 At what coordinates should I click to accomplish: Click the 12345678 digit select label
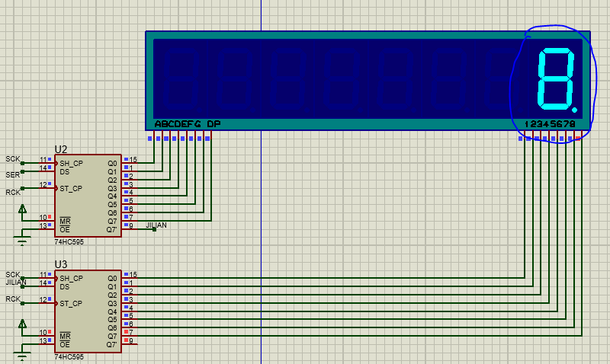pos(549,124)
